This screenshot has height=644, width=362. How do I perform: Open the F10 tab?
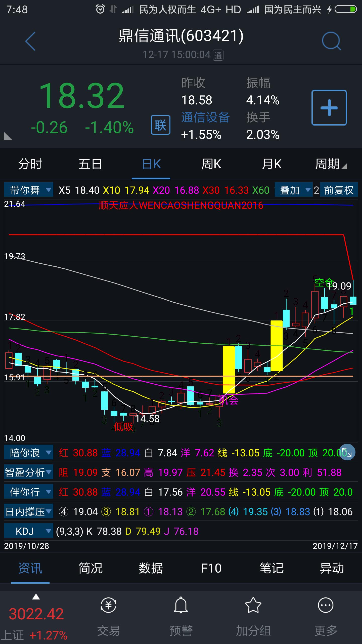tap(211, 568)
